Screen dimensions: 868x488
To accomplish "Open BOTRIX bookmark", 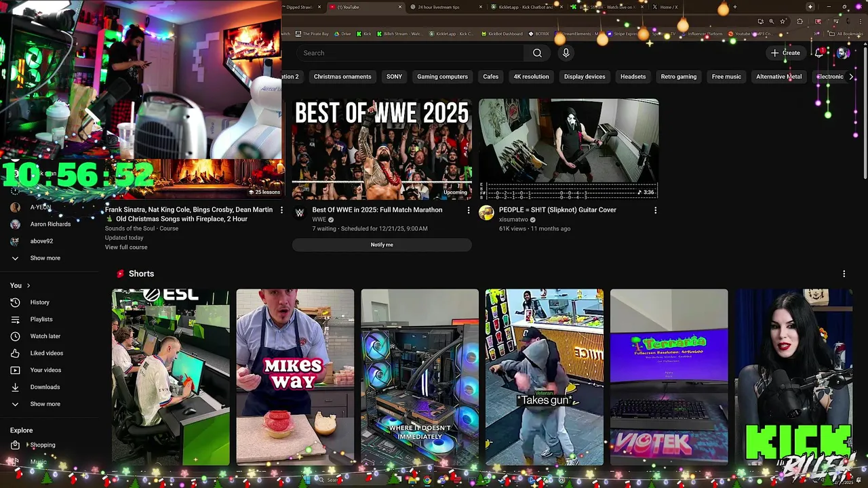I will 538,34.
